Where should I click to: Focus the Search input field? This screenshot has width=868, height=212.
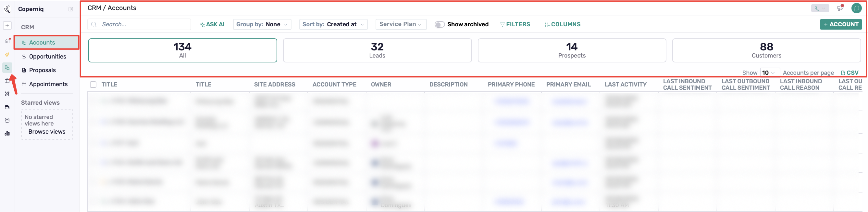[139, 24]
